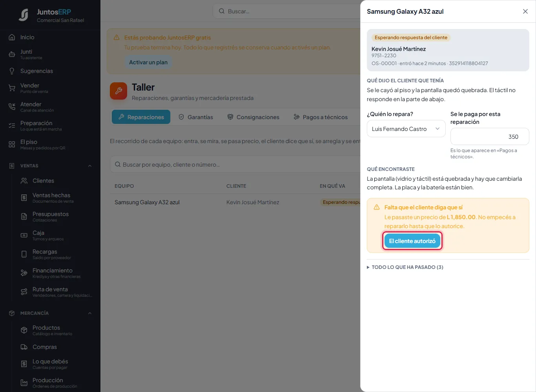Image resolution: width=536 pixels, height=392 pixels.
Task: Open Preparación checklist icon
Action: (12, 126)
